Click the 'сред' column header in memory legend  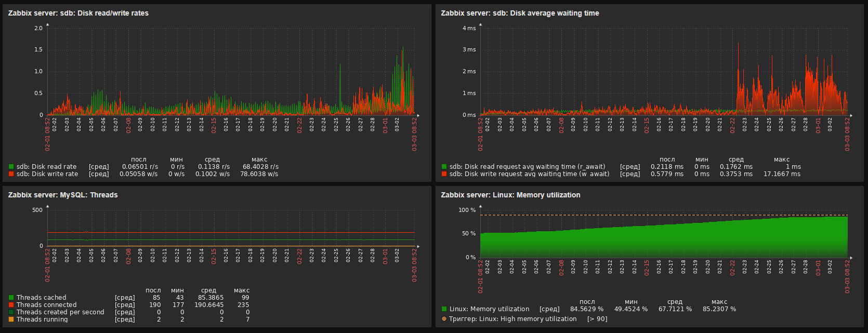675,302
